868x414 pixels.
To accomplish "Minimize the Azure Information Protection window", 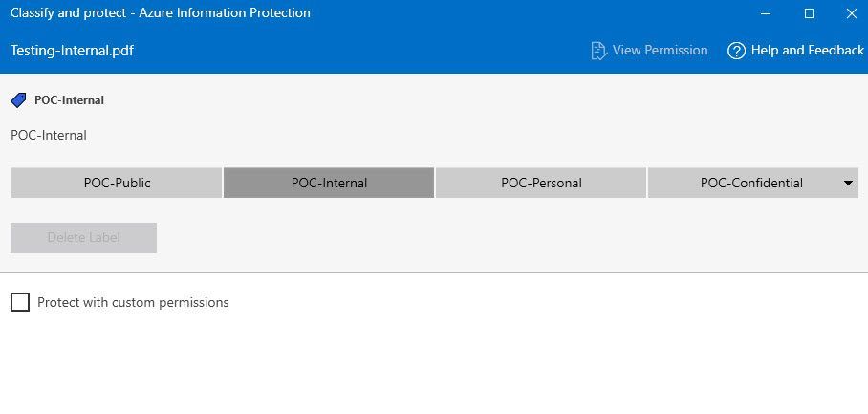I will [766, 13].
